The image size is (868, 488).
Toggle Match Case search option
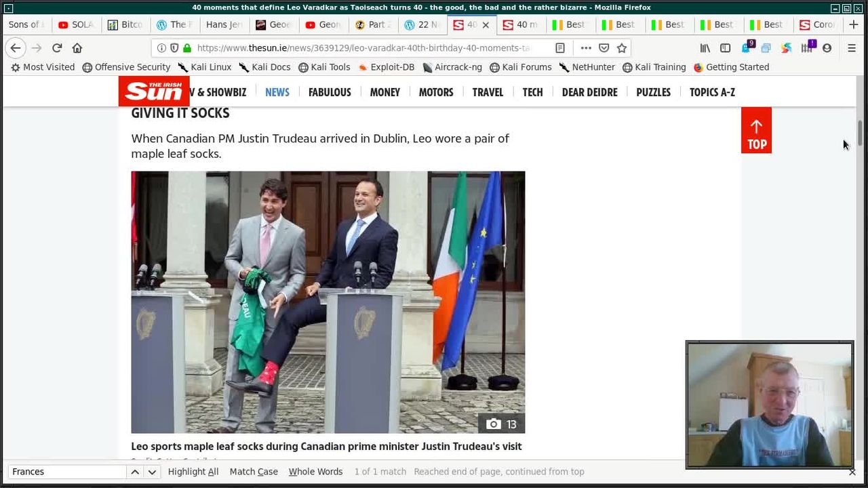pyautogui.click(x=254, y=472)
